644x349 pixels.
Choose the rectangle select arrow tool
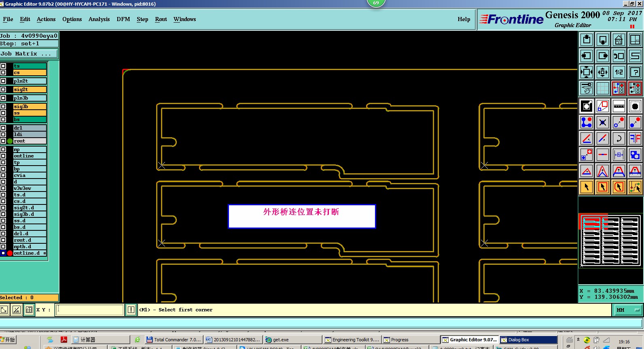pos(603,187)
